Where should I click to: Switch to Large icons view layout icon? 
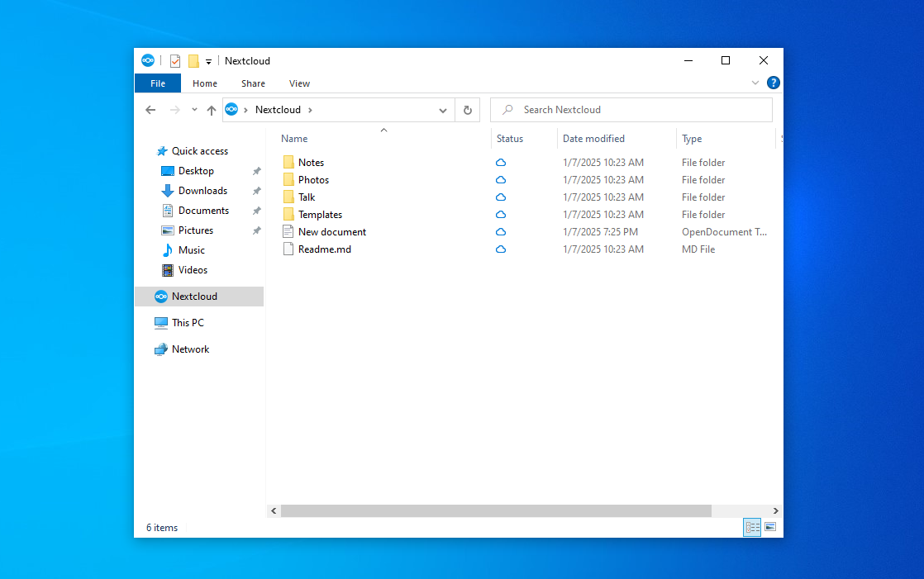[x=770, y=527]
